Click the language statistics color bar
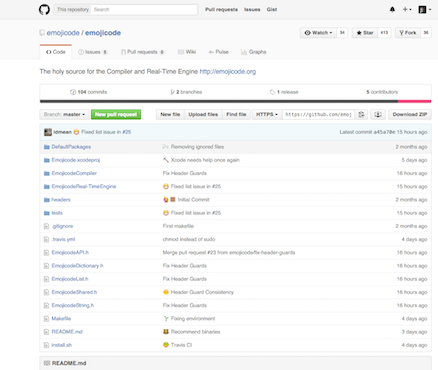 click(235, 101)
